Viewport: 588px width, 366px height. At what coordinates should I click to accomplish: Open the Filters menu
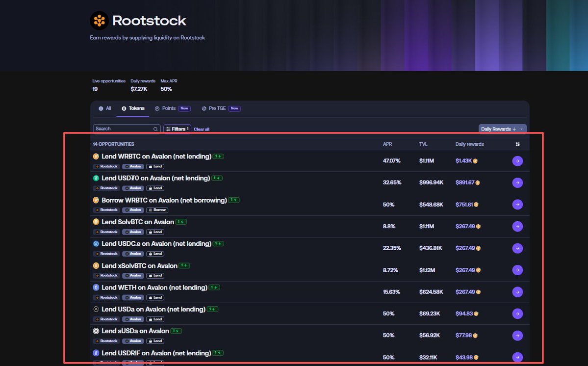coord(177,129)
